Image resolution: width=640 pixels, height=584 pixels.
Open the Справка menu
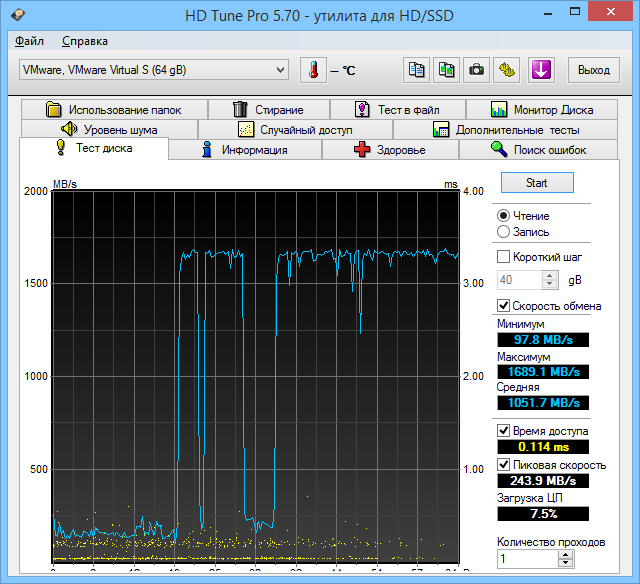(x=84, y=41)
